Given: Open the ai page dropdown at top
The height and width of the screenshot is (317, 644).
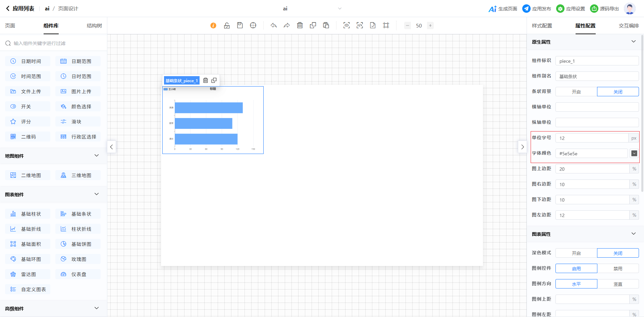Looking at the screenshot, I should pyautogui.click(x=339, y=9).
